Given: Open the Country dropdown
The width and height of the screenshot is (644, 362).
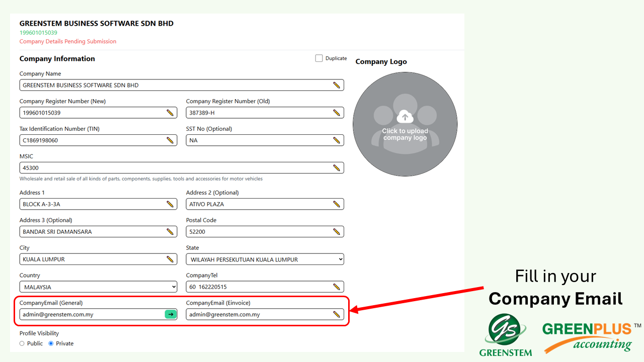Looking at the screenshot, I should click(x=99, y=287).
